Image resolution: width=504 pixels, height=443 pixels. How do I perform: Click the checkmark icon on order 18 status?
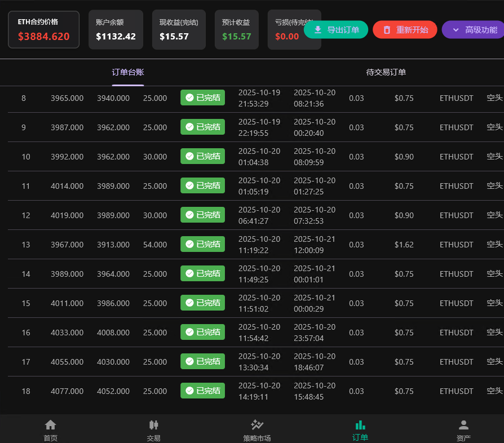click(x=189, y=391)
